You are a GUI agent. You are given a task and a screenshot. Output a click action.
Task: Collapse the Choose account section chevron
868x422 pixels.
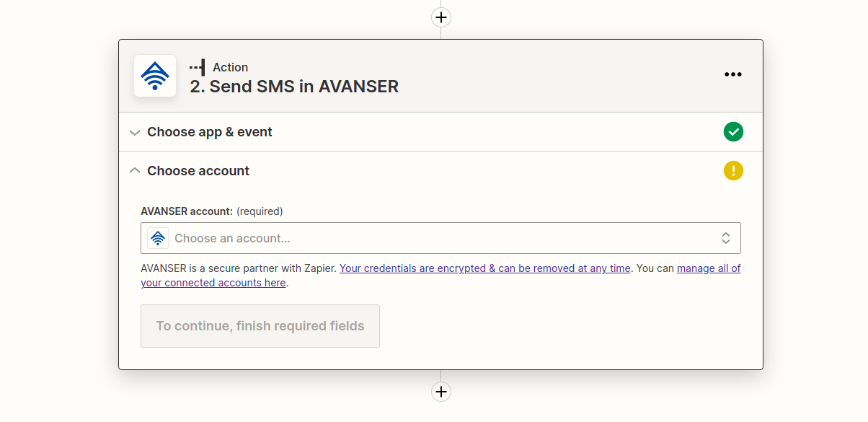tap(134, 171)
